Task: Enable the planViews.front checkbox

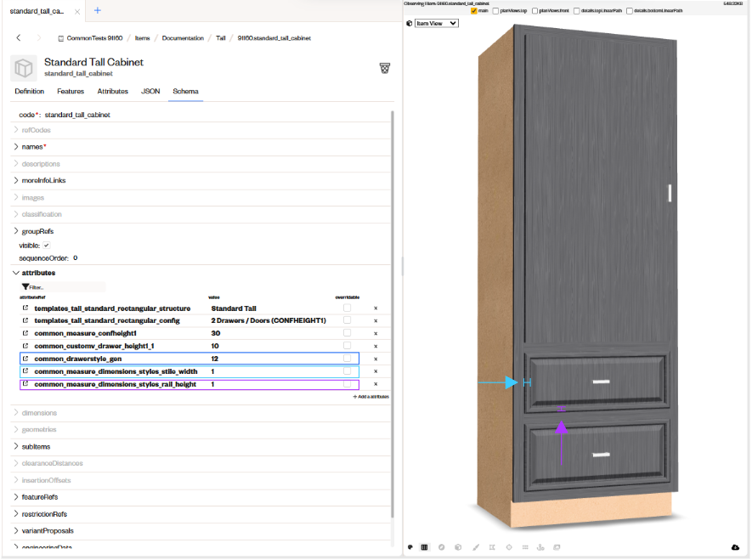Action: click(534, 10)
